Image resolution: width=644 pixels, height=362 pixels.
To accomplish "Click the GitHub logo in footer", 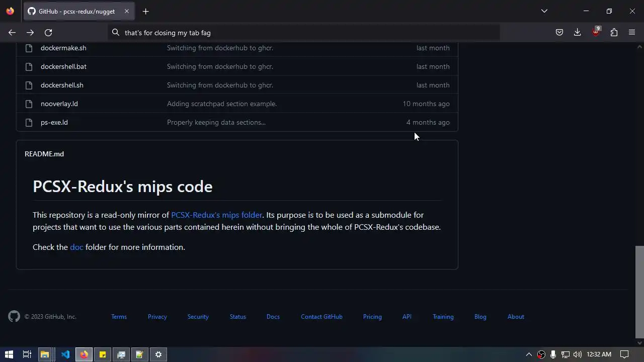I will point(14,316).
